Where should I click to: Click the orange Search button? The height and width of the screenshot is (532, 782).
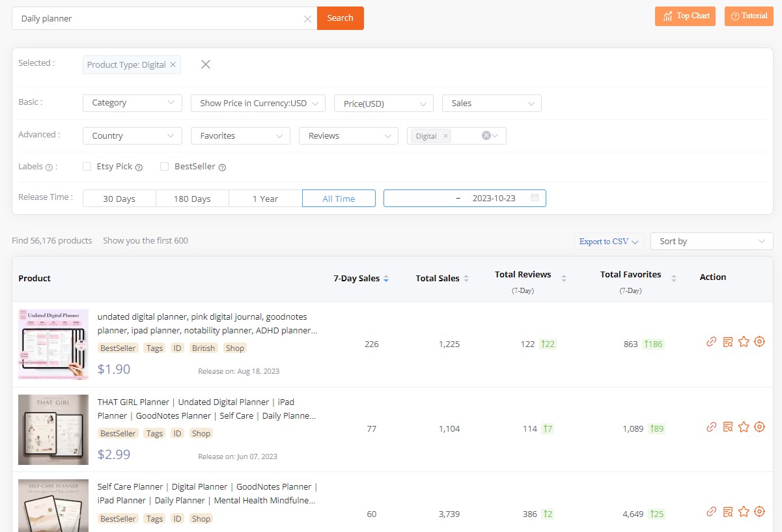pyautogui.click(x=340, y=18)
